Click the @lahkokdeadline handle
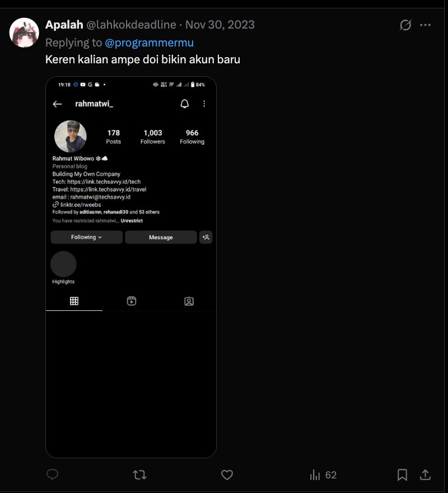 click(x=131, y=25)
